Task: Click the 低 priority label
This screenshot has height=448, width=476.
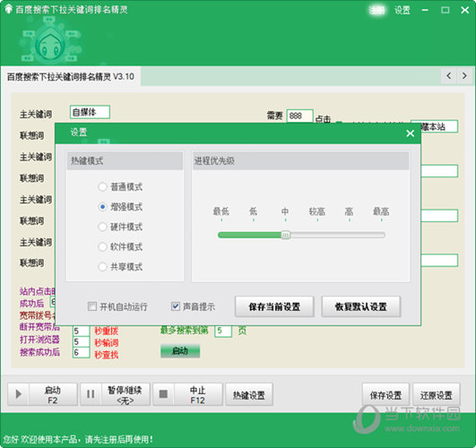Action: pos(253,211)
